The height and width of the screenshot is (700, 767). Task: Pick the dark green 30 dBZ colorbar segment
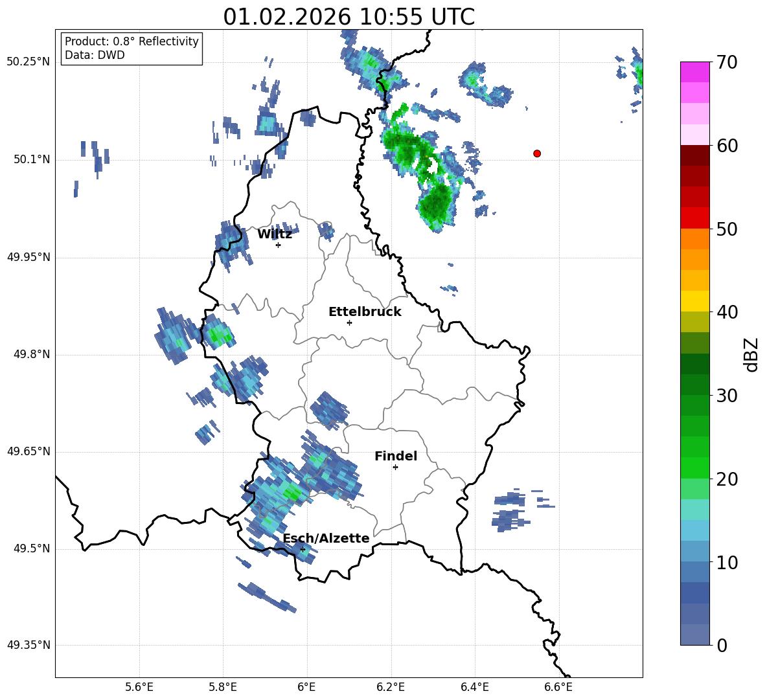pos(694,384)
